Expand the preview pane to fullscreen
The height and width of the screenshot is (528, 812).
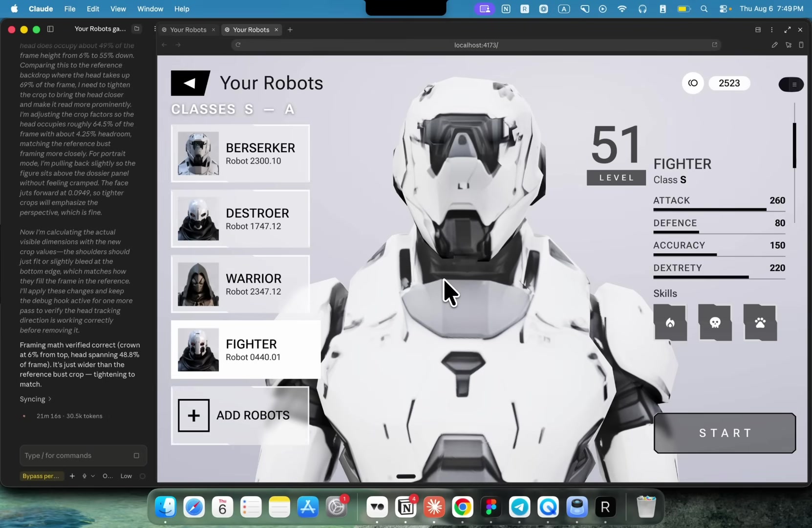787,30
